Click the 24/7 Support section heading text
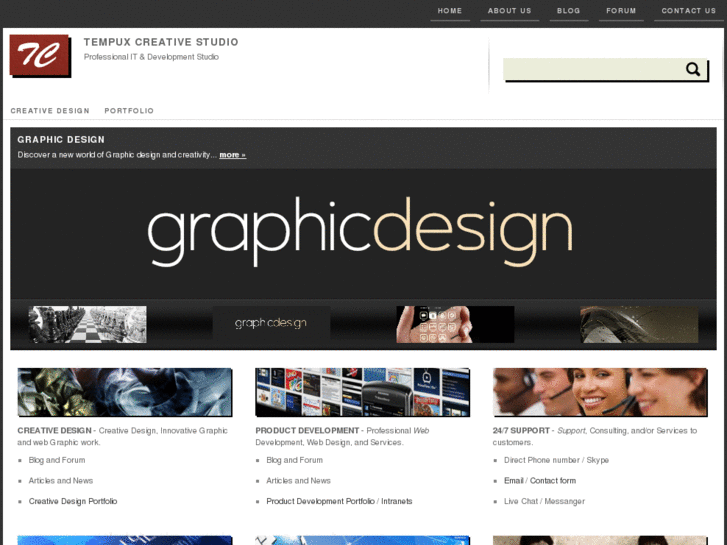Viewport: 727px width, 545px height. (521, 431)
